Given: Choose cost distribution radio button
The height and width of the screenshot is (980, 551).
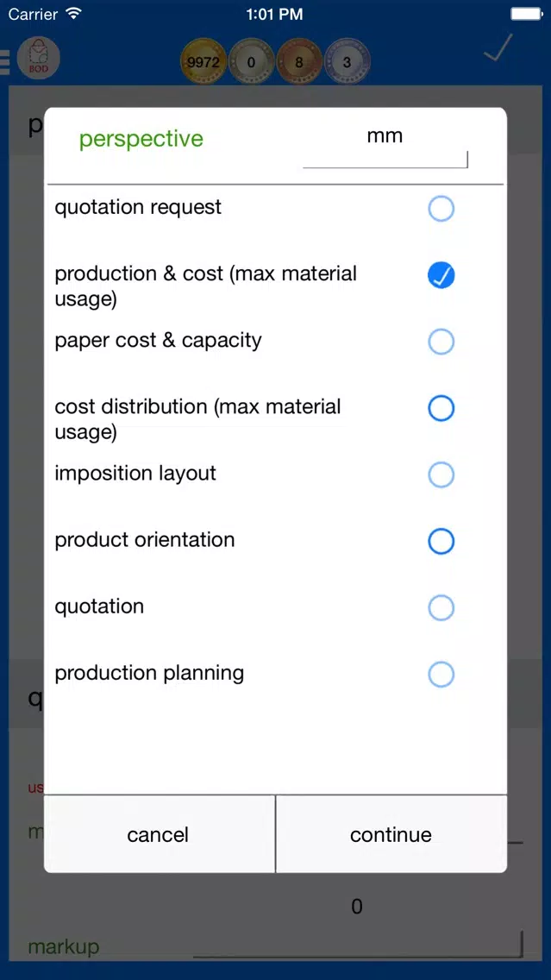Looking at the screenshot, I should click(x=441, y=408).
